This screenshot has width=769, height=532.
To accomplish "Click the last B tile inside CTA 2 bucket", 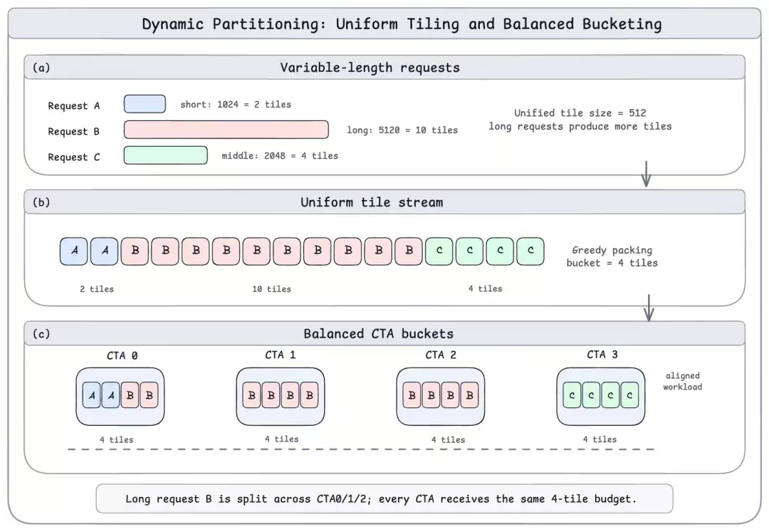I will 469,395.
